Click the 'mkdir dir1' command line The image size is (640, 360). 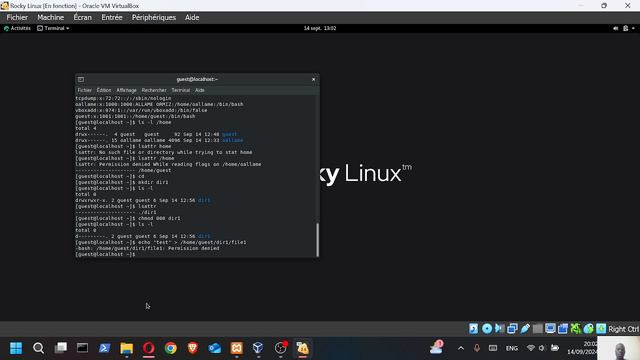pos(122,182)
